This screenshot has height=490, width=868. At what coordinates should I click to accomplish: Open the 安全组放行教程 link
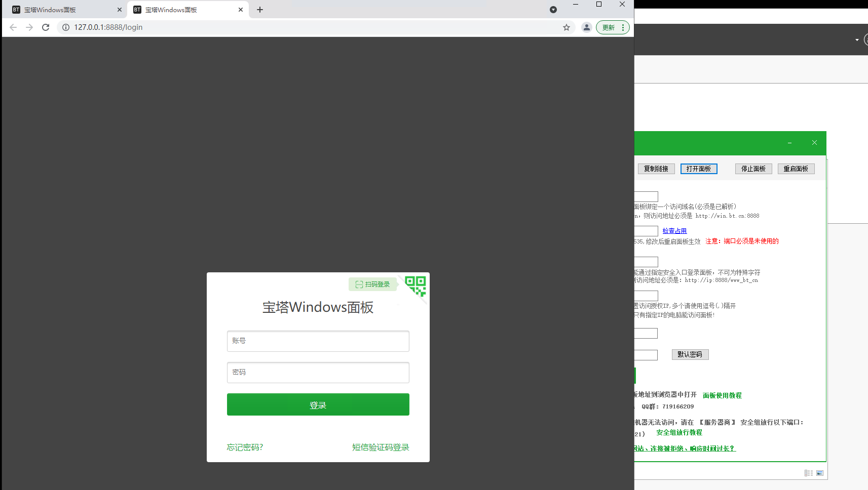(680, 432)
